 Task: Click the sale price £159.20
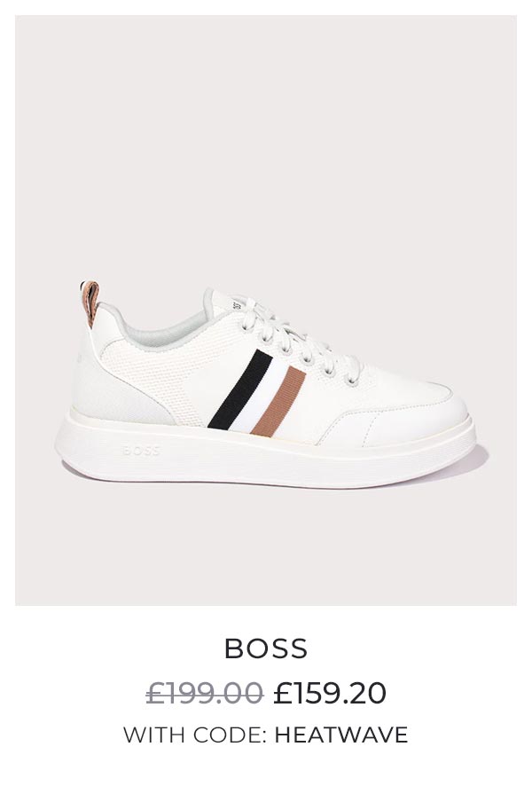tap(330, 693)
